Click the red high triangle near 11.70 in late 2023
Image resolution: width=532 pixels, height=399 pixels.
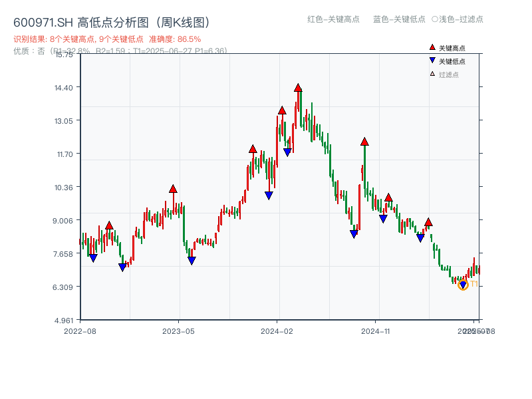coord(253,148)
